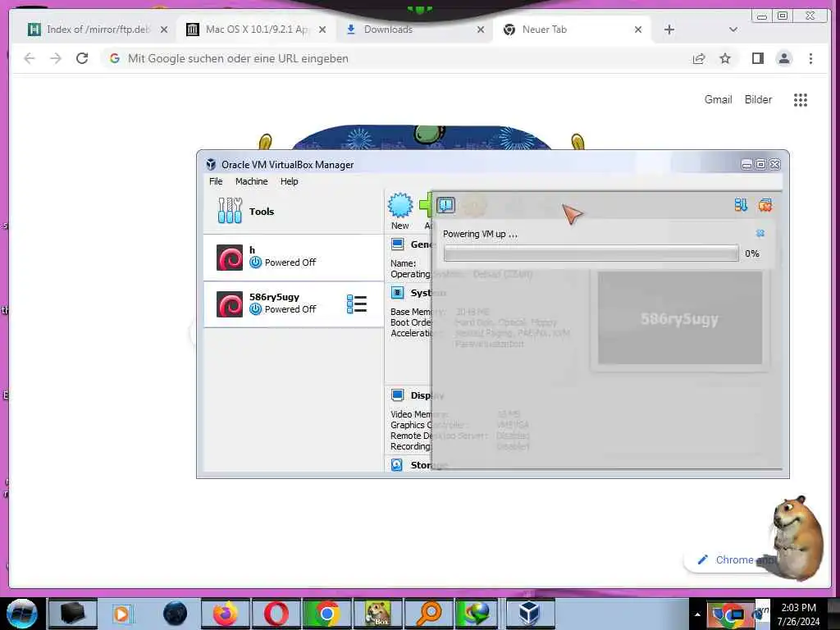Click the notification center icon in progress panel

[445, 205]
